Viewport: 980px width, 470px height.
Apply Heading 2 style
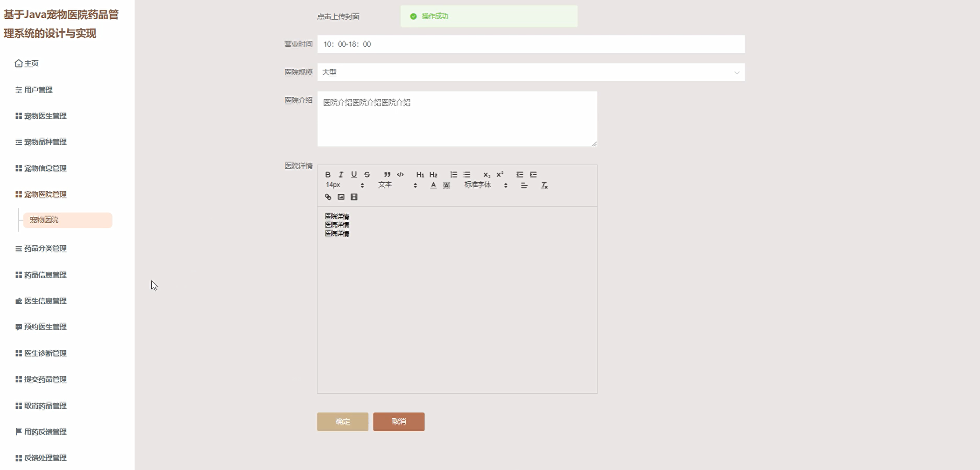[x=433, y=175]
